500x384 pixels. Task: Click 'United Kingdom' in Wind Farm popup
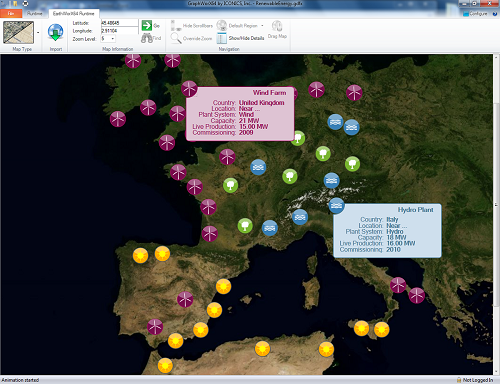coord(262,103)
